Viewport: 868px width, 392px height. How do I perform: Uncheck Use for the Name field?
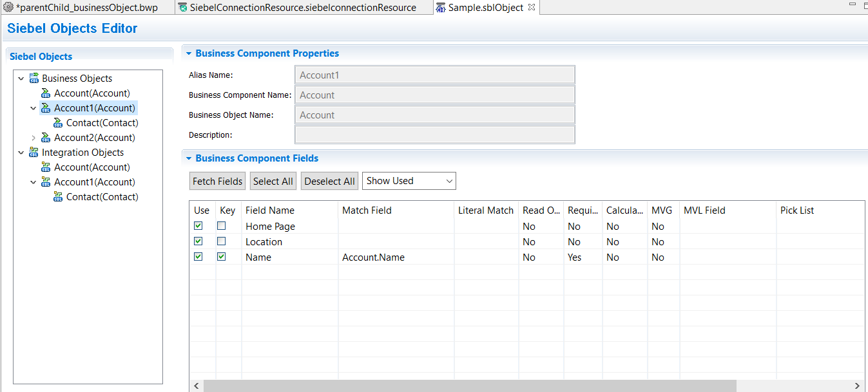point(198,257)
